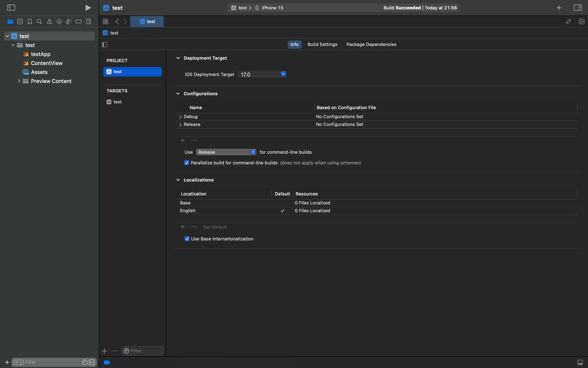Select the Base localization row
Viewport: 588px width, 368px height.
pyautogui.click(x=377, y=203)
